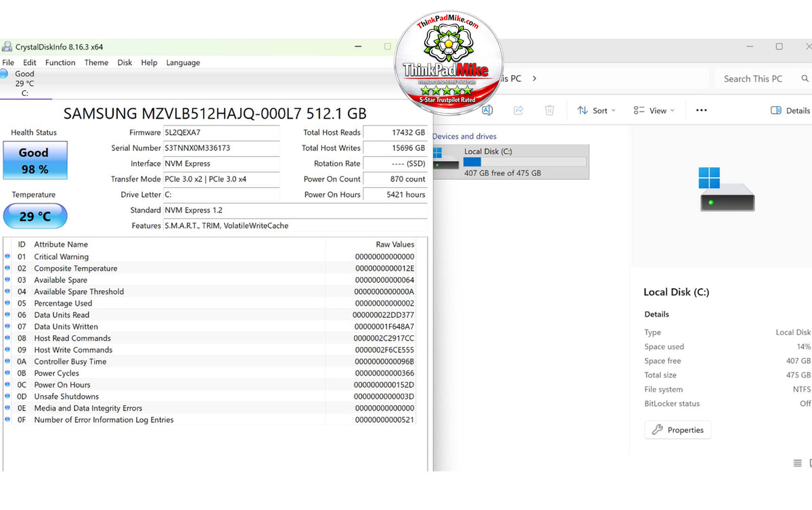Select the Local Disk (C:) drive tile
The image size is (812, 510).
point(511,162)
